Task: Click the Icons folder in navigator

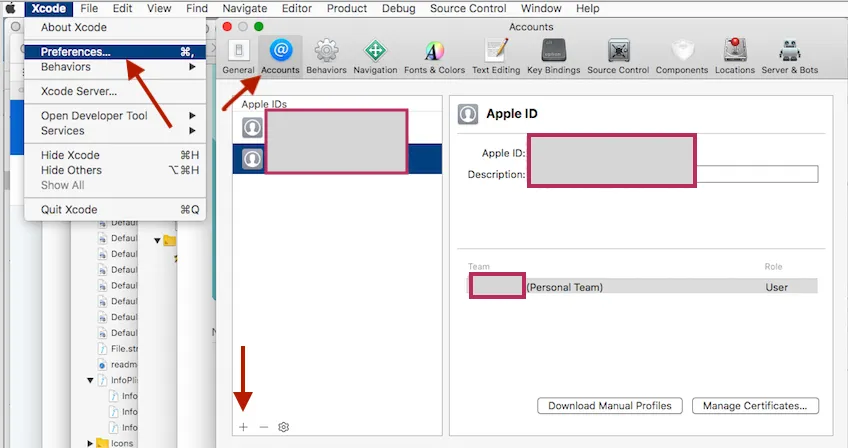Action: click(x=116, y=443)
